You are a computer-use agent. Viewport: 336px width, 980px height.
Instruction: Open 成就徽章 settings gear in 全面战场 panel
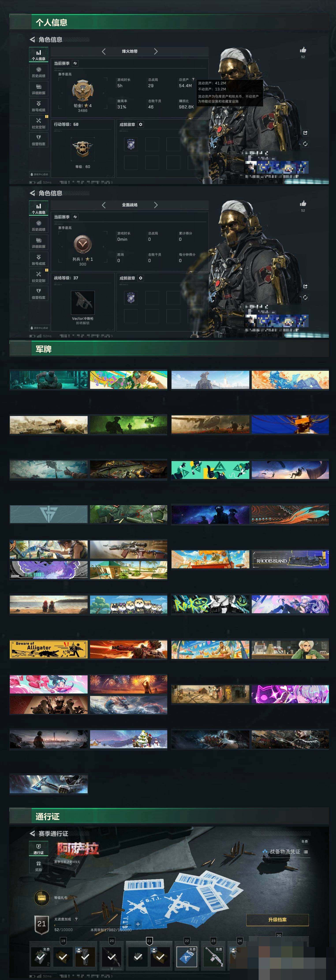140,278
